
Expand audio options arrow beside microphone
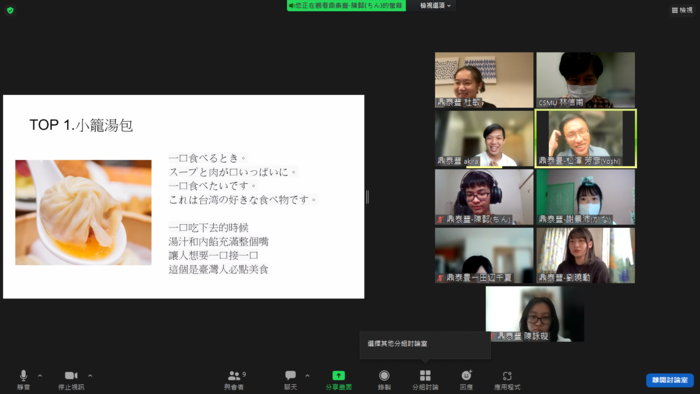[40, 376]
